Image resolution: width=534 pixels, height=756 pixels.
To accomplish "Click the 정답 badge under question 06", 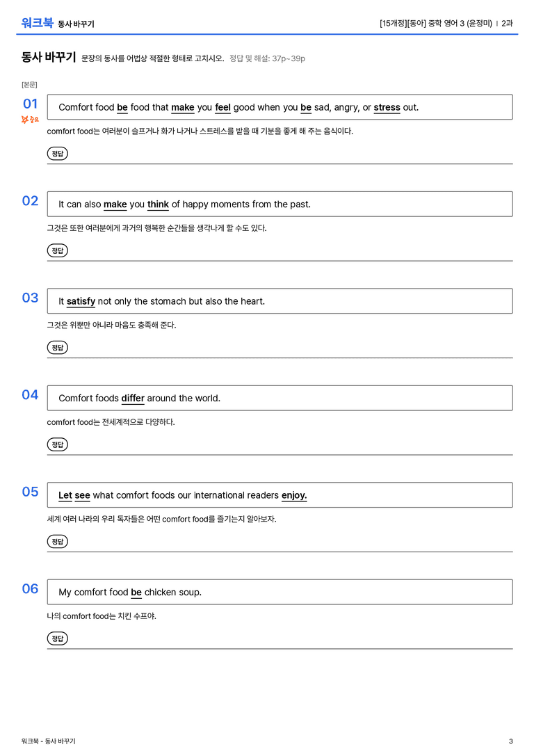I will [x=57, y=638].
